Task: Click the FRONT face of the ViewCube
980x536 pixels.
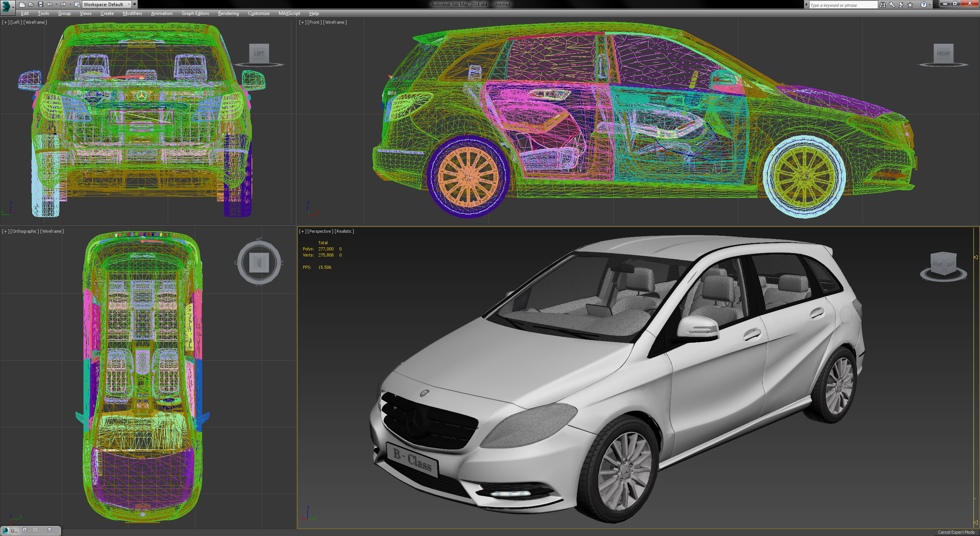Action: coord(943,54)
